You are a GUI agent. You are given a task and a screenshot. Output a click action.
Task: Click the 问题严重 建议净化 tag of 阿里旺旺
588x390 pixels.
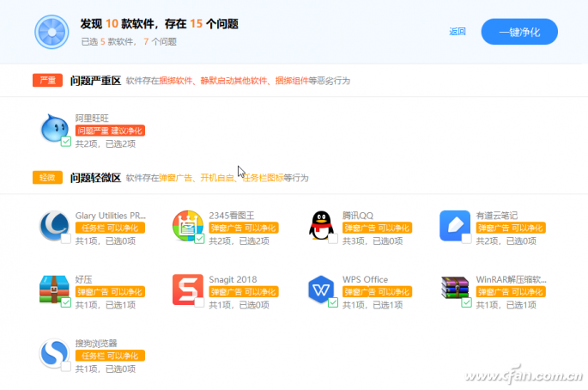110,131
